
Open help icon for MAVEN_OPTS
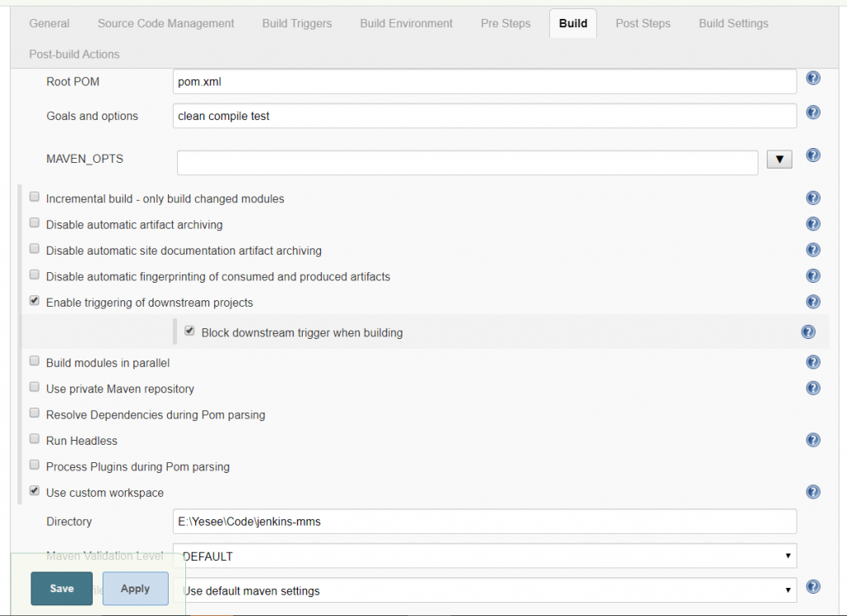(x=813, y=155)
